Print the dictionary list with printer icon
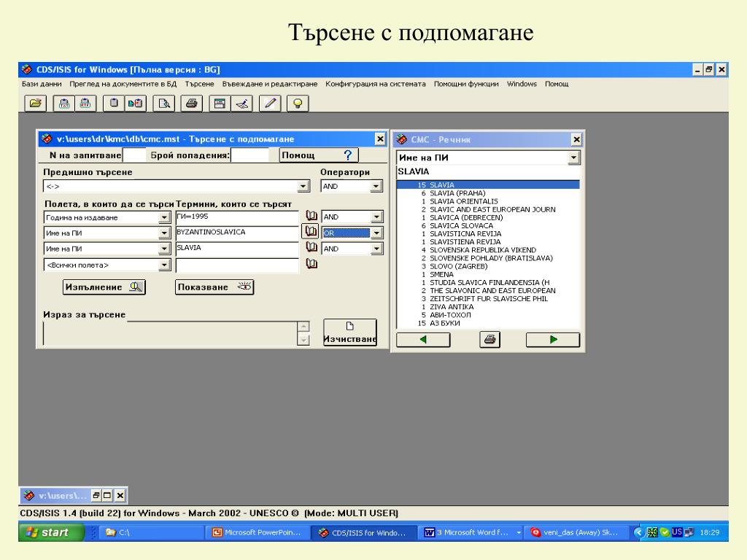This screenshot has height=560, width=747. point(489,340)
